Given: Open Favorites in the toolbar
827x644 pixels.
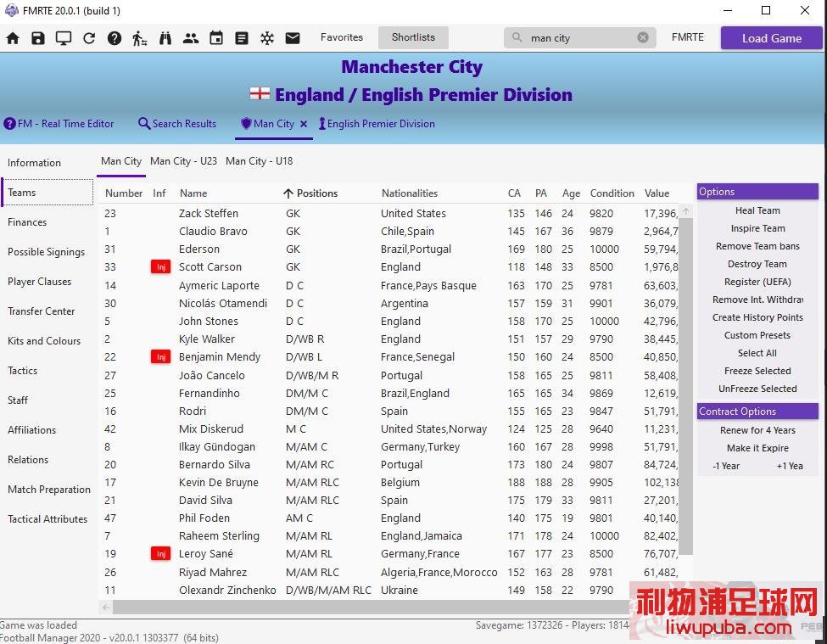Looking at the screenshot, I should pyautogui.click(x=342, y=37).
